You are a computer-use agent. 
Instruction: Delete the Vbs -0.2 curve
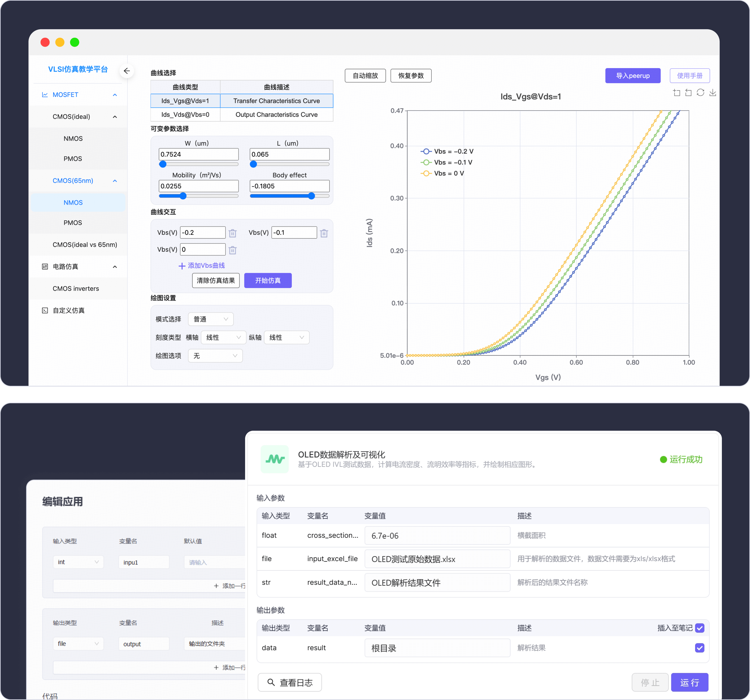[232, 233]
